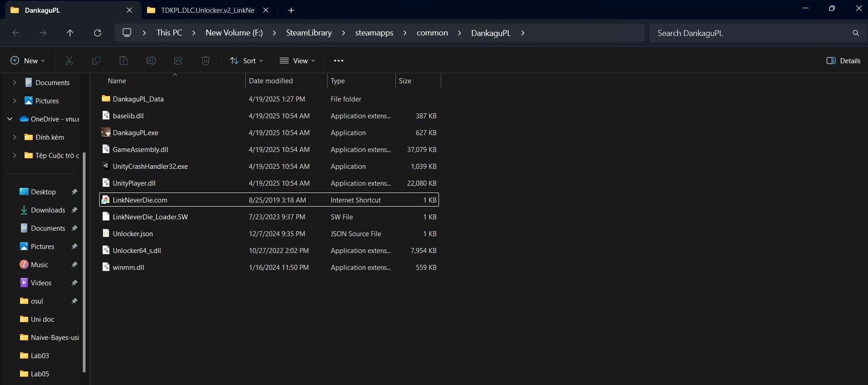Image resolution: width=868 pixels, height=385 pixels.
Task: Expand the Đính kèm folder node
Action: [x=15, y=137]
